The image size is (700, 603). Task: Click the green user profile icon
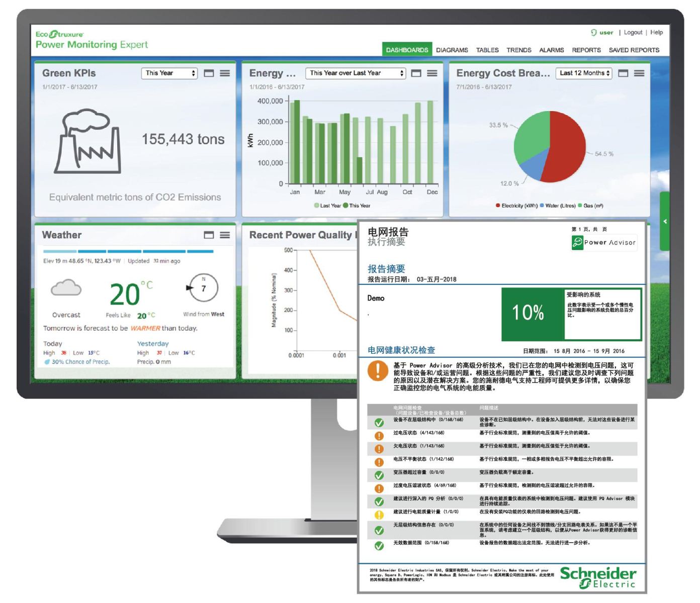pyautogui.click(x=594, y=32)
